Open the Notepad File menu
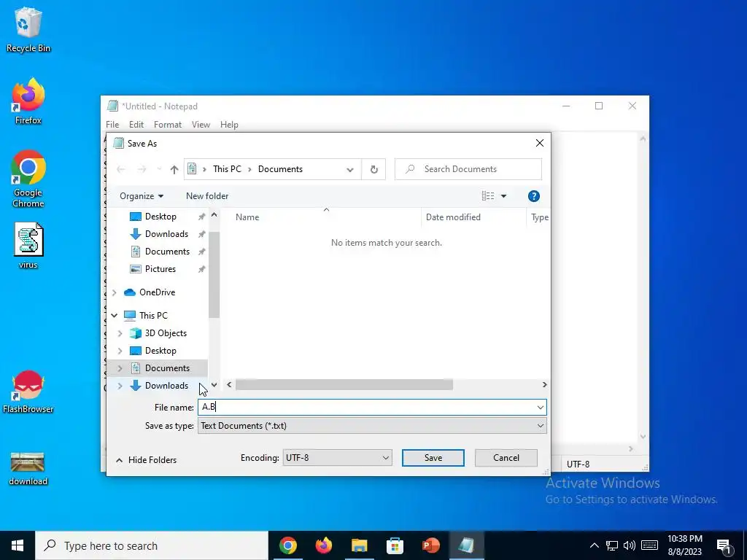Viewport: 747px width, 560px height. point(112,125)
